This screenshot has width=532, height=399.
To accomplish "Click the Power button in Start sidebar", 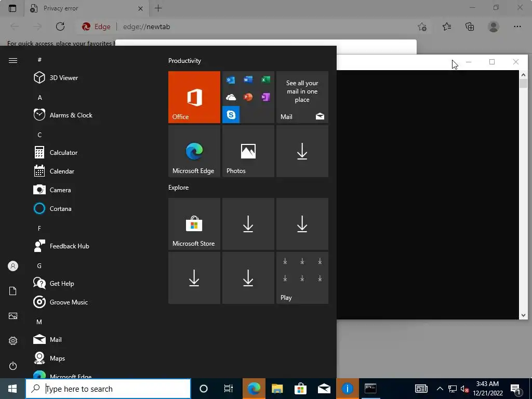I will tap(13, 366).
